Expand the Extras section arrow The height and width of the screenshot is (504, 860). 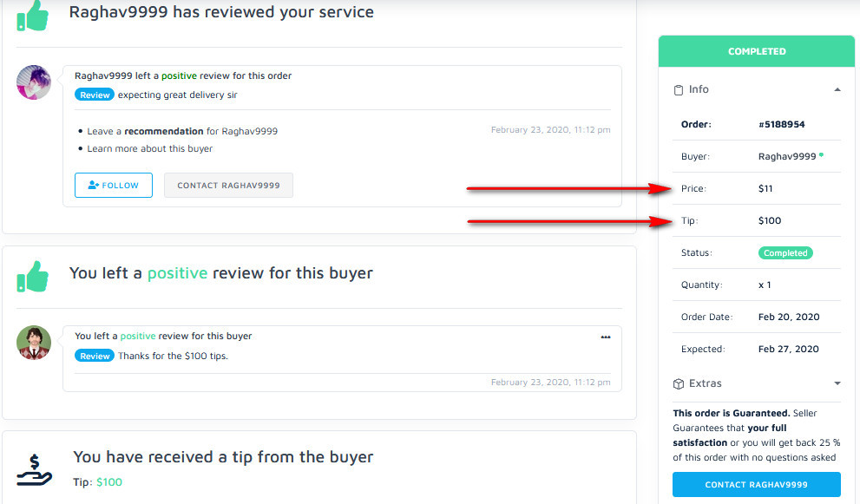coord(837,383)
